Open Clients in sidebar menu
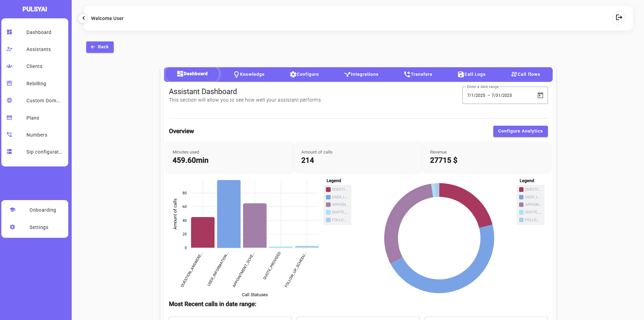 [x=35, y=66]
